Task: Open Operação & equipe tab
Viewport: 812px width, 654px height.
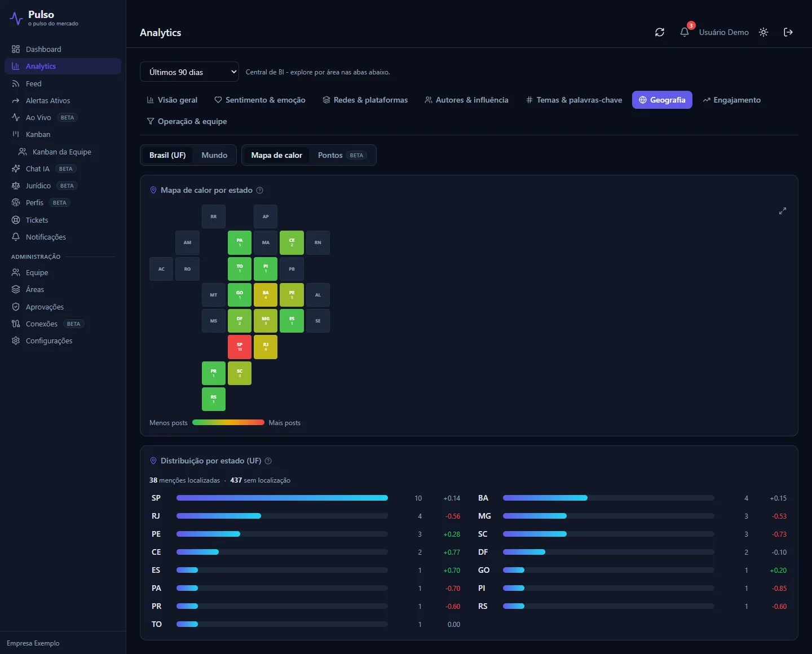Action: [187, 121]
